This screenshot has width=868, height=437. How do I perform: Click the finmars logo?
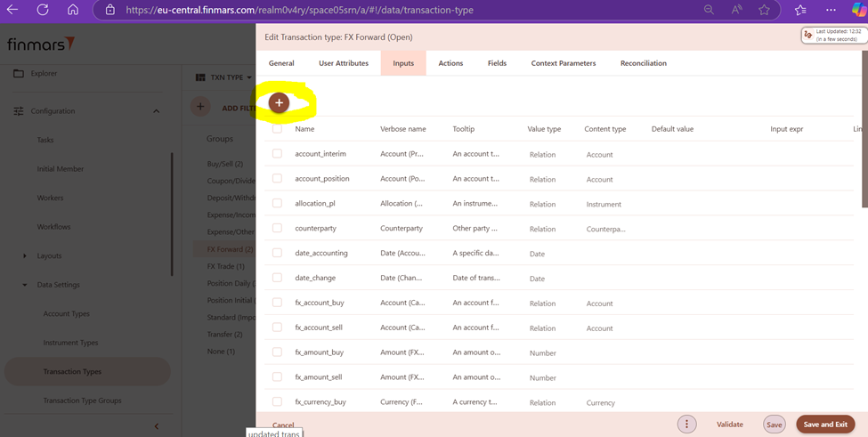[x=41, y=44]
